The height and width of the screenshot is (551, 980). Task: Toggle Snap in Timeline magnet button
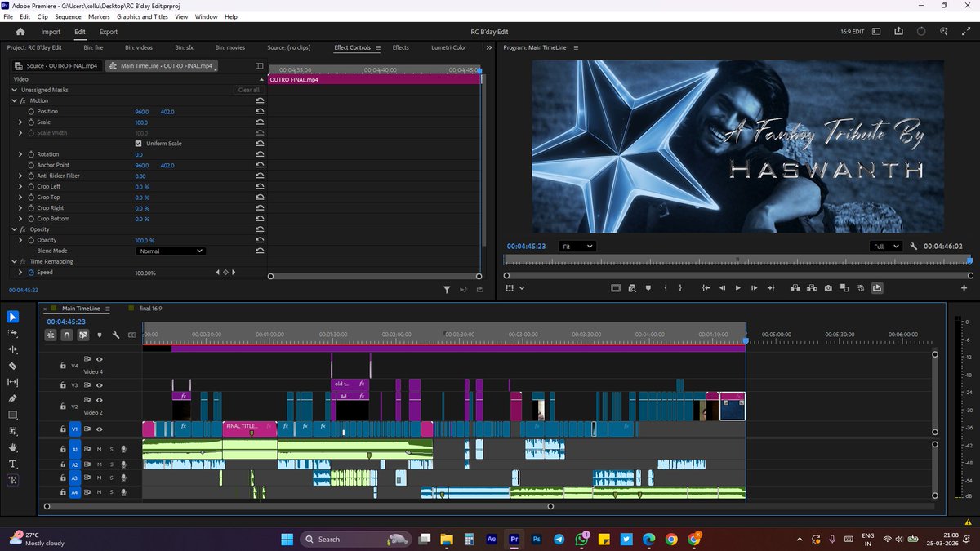(67, 335)
